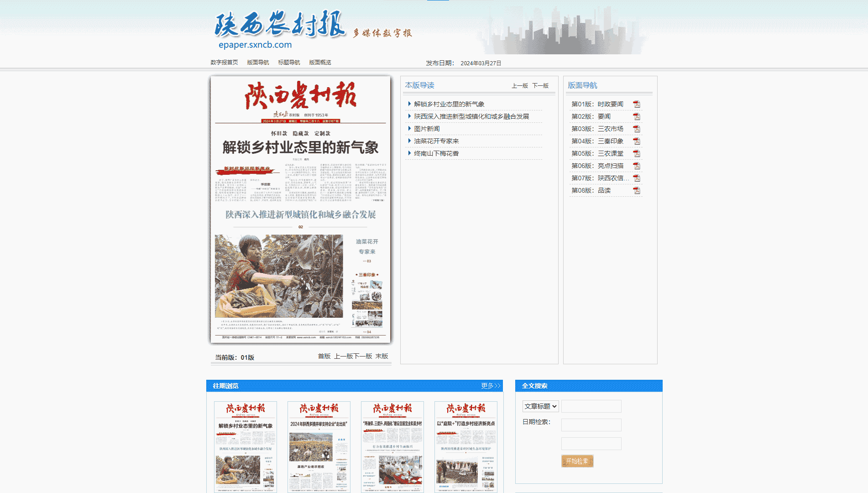Click the 当前版：01版 label
Image resolution: width=868 pixels, height=493 pixels.
[x=235, y=357]
